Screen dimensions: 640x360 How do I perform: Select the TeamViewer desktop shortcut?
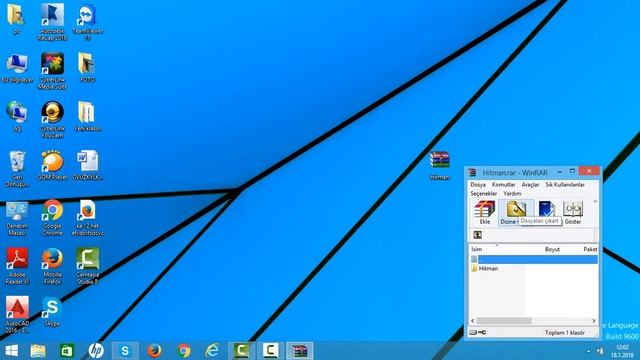click(87, 22)
